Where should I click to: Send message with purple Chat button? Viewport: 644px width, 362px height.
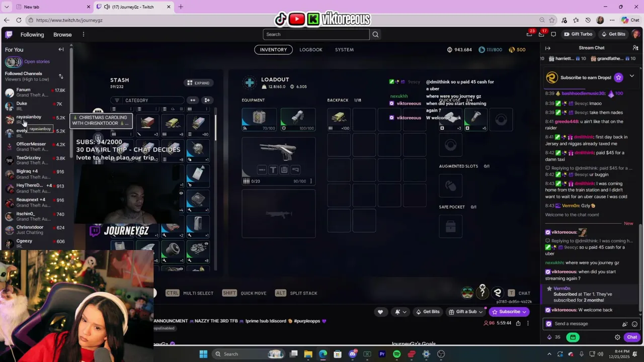click(x=632, y=337)
